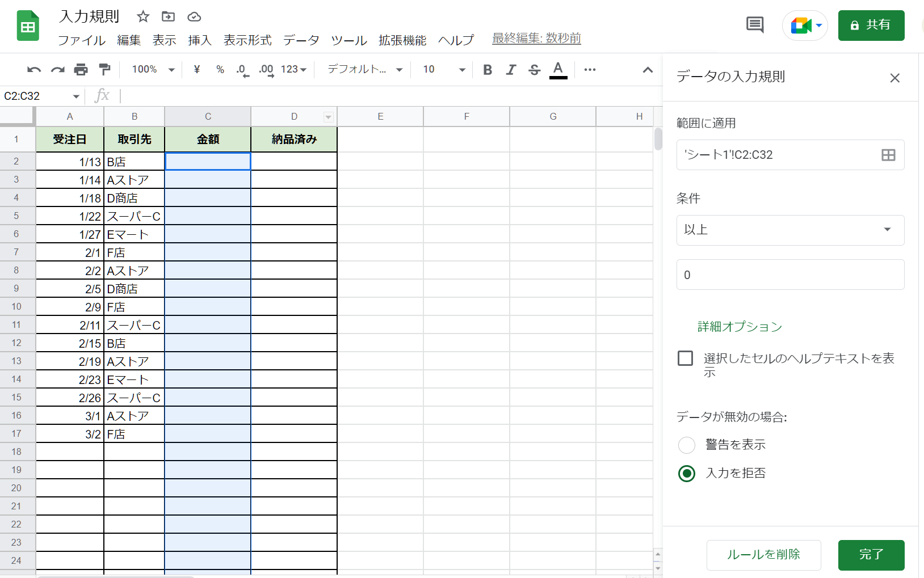The image size is (924, 578).
Task: Apply strikethrough formatting
Action: [534, 69]
